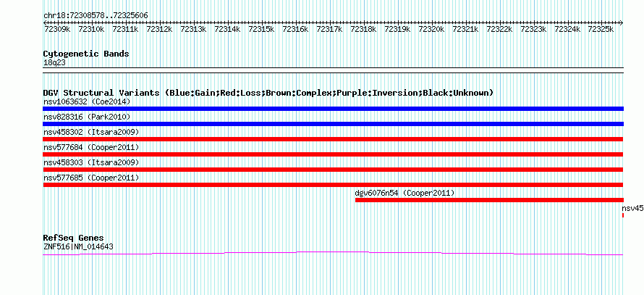Viewport: 644px width, 295px height.
Task: Click the Cytogenetic Bands track title
Action: pyautogui.click(x=86, y=54)
